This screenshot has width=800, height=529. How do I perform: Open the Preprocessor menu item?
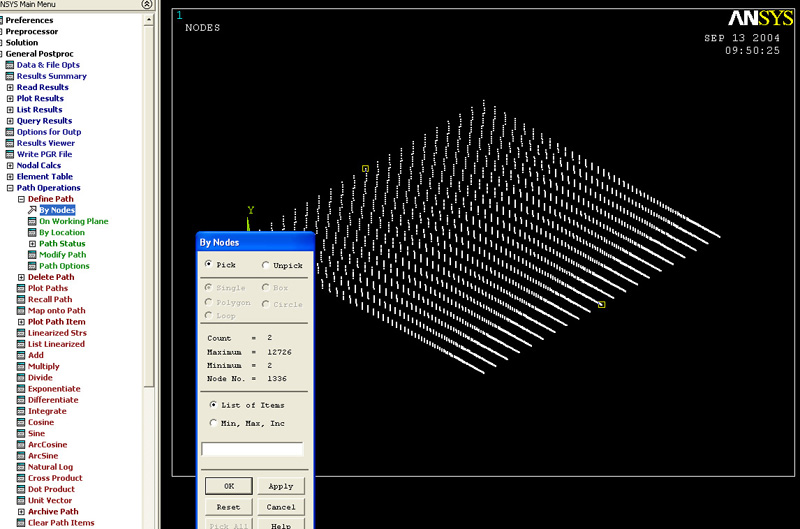(x=32, y=31)
